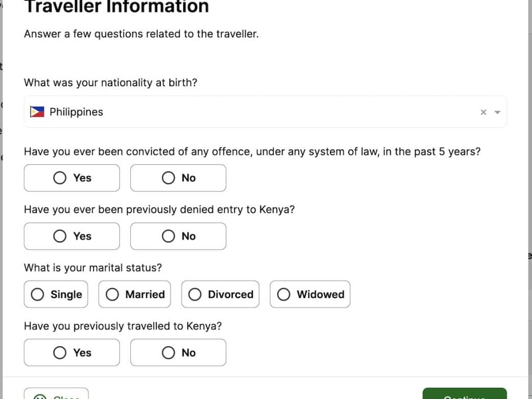Click the Philippines flag icon

point(37,112)
